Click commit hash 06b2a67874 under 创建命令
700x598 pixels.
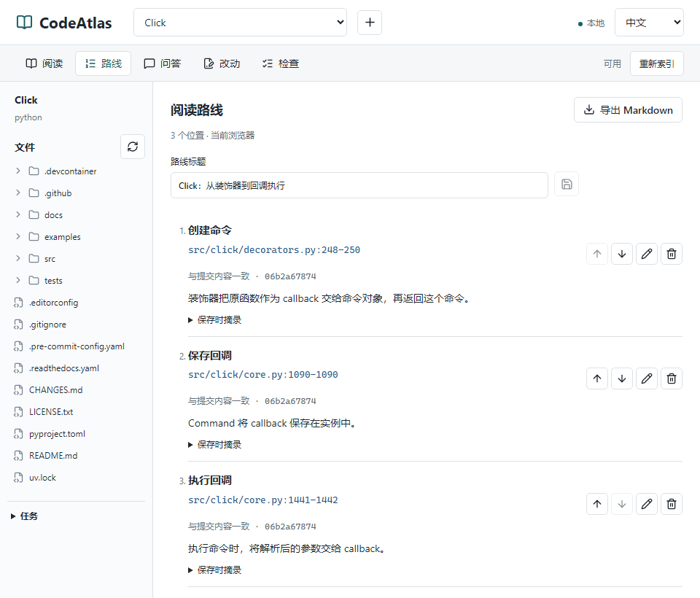point(290,276)
